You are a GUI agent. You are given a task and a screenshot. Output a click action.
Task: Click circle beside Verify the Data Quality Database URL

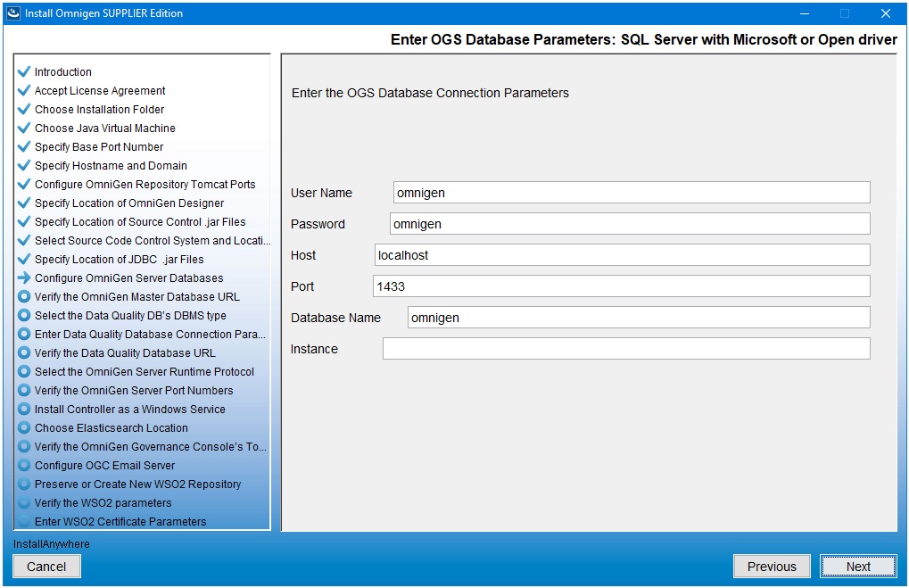point(24,352)
